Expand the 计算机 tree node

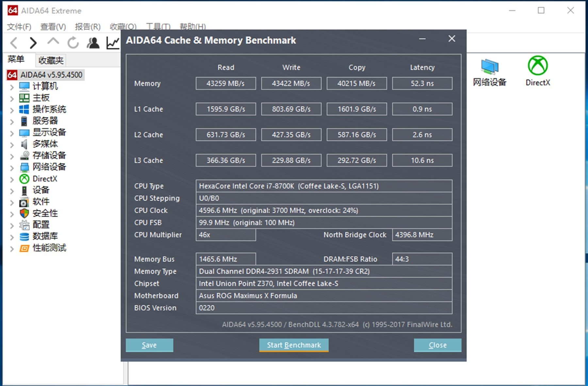[12, 87]
